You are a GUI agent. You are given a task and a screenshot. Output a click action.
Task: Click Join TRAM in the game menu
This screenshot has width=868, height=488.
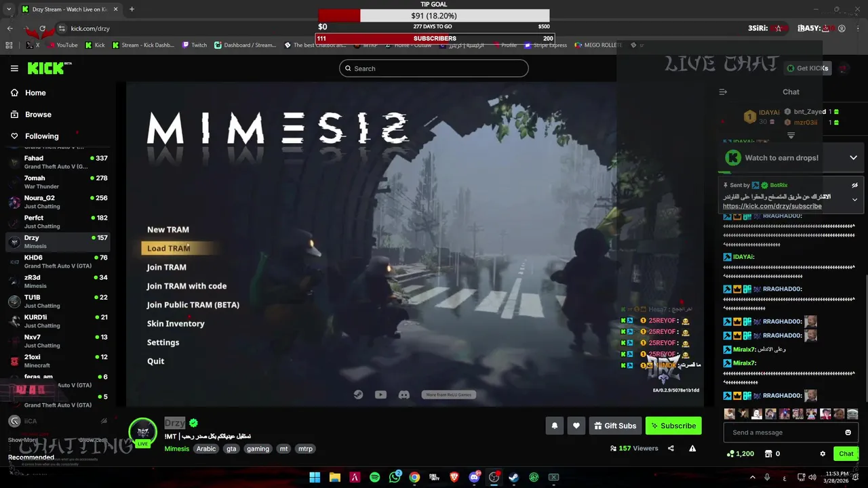pos(166,267)
